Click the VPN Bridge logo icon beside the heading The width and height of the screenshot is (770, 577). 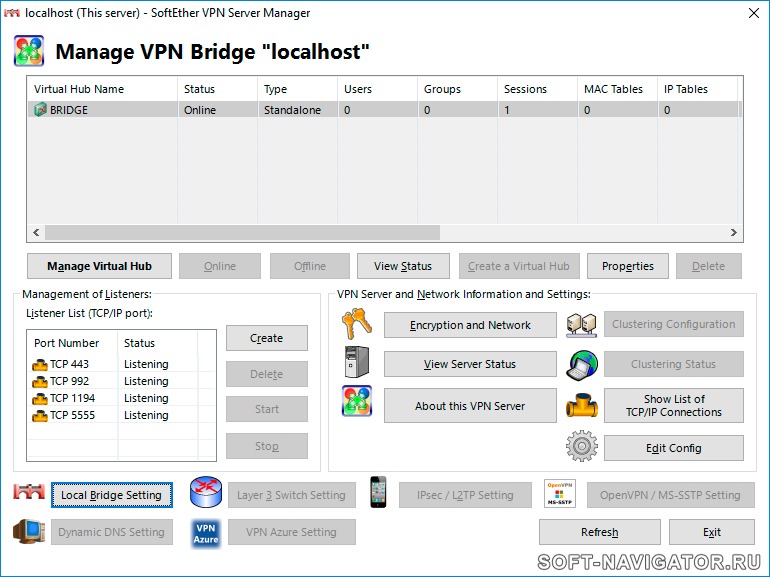[29, 51]
